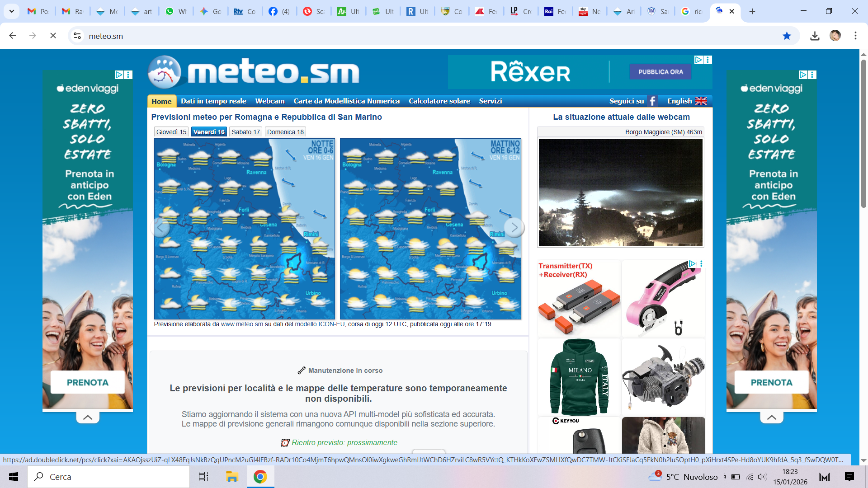This screenshot has width=868, height=488.
Task: Select the Domenica 18 forecast day
Action: pos(285,132)
